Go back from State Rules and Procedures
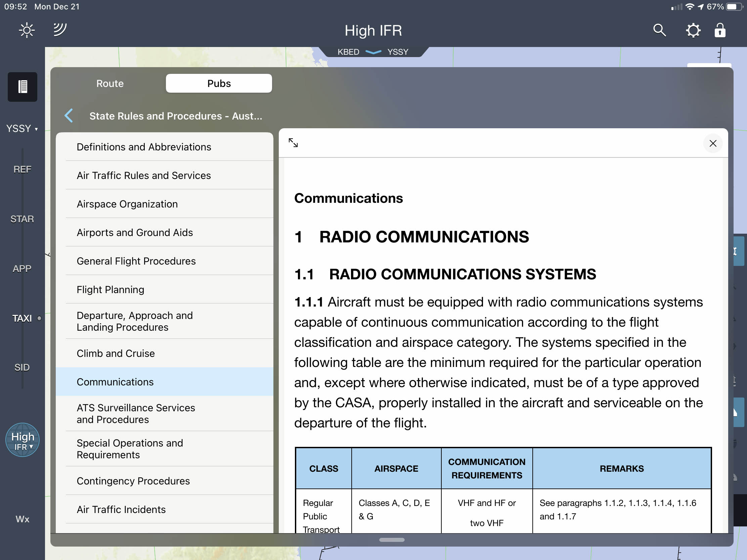Viewport: 747px width, 560px height. coord(69,116)
